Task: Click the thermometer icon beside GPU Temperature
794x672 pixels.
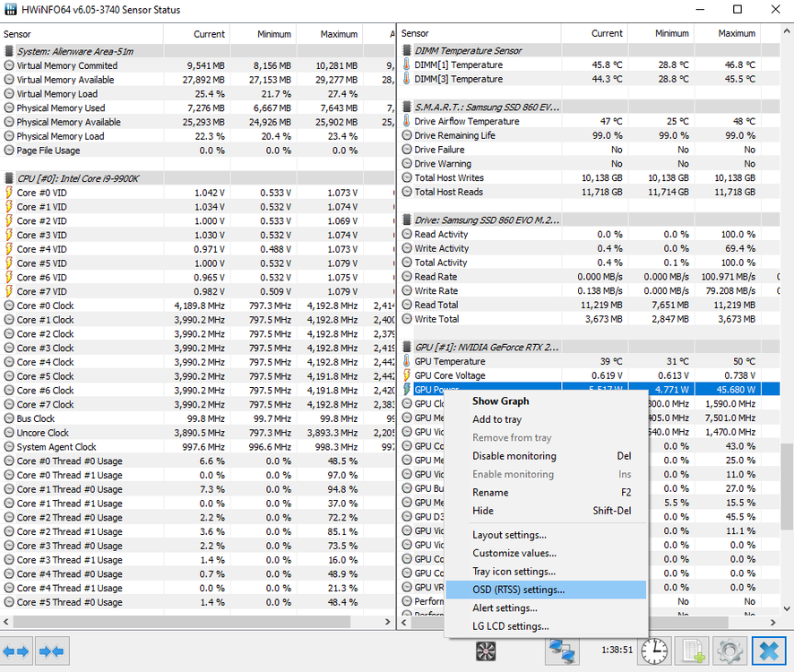Action: click(406, 362)
